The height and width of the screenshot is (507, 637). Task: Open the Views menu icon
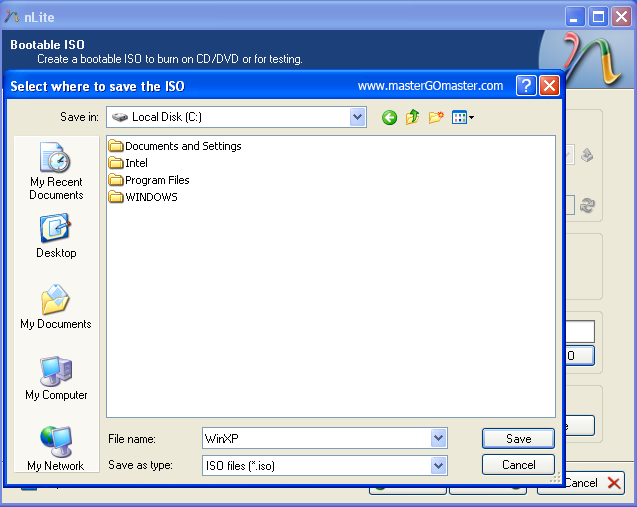coord(463,118)
